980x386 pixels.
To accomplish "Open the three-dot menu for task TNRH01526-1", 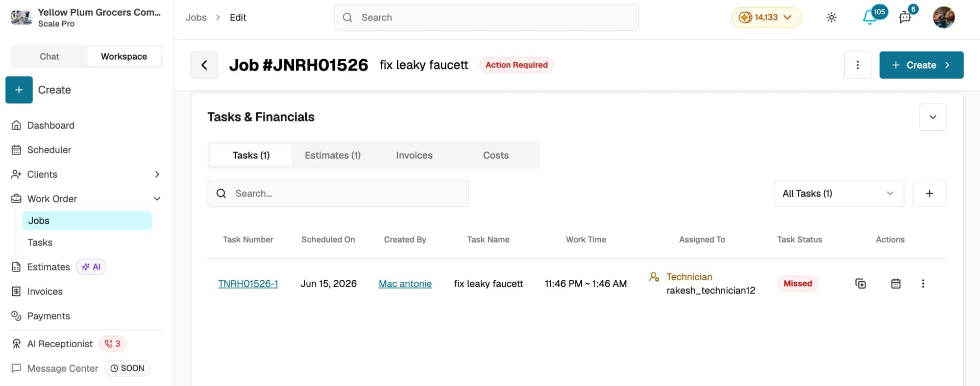I will point(923,283).
